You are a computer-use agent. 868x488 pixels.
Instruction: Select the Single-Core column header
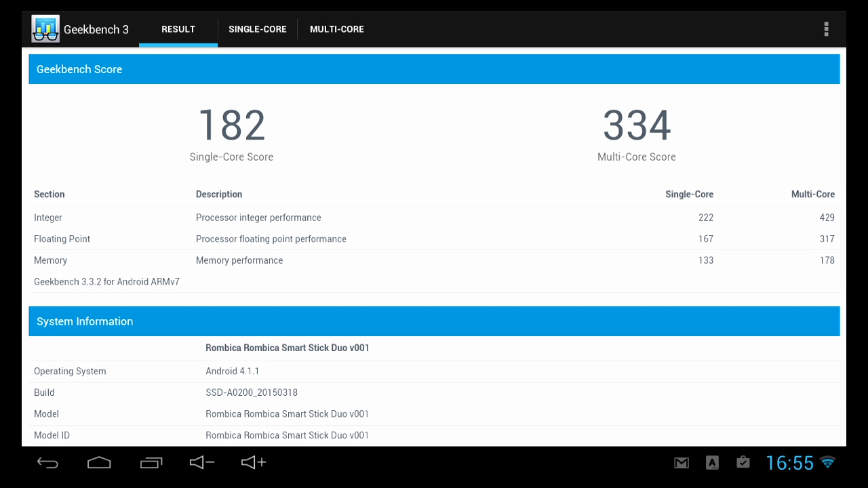689,194
